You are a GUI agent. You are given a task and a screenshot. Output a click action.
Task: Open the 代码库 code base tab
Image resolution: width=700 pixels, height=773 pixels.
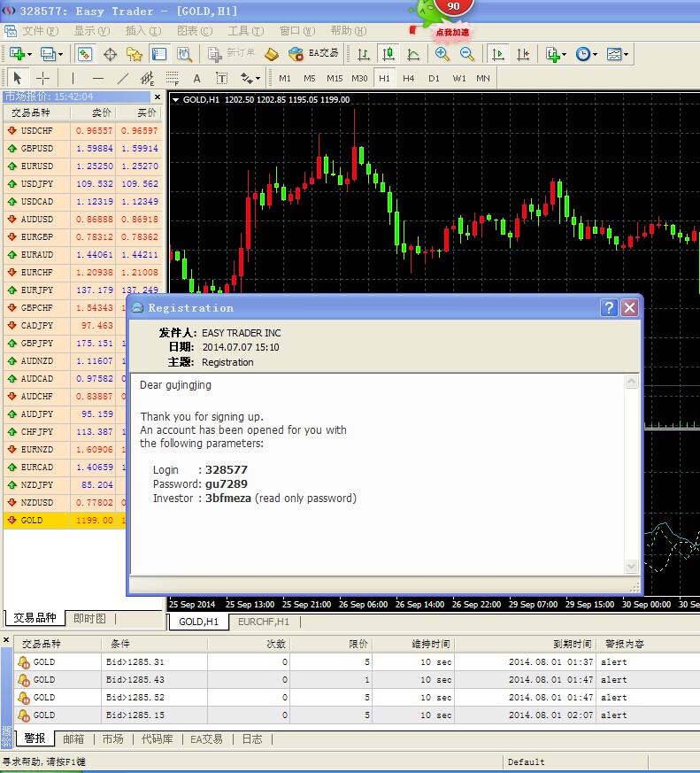pos(158,739)
